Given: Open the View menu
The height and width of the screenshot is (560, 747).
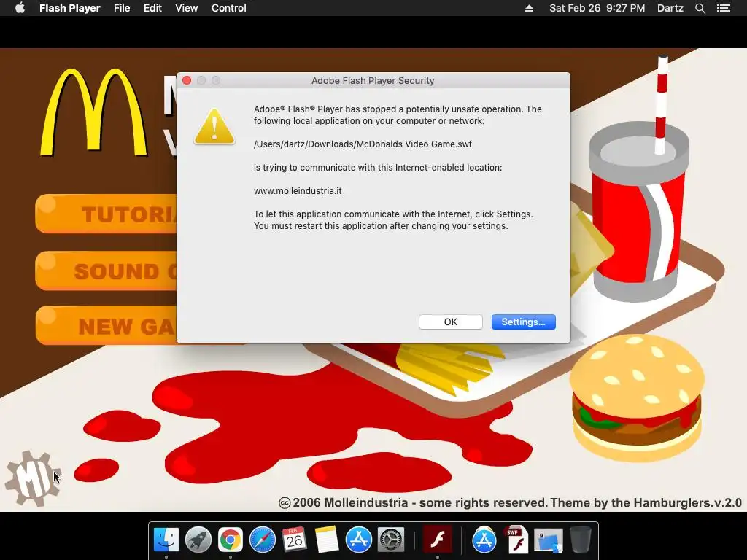Looking at the screenshot, I should click(186, 8).
